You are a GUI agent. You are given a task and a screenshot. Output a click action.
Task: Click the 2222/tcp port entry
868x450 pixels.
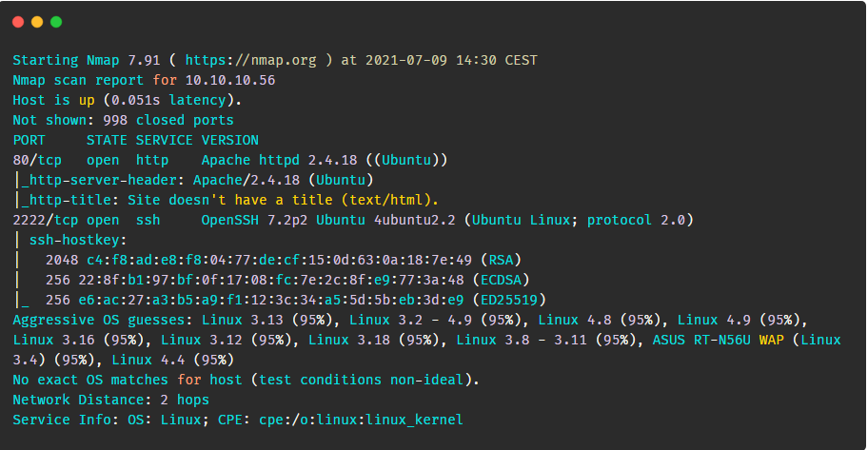(x=46, y=220)
